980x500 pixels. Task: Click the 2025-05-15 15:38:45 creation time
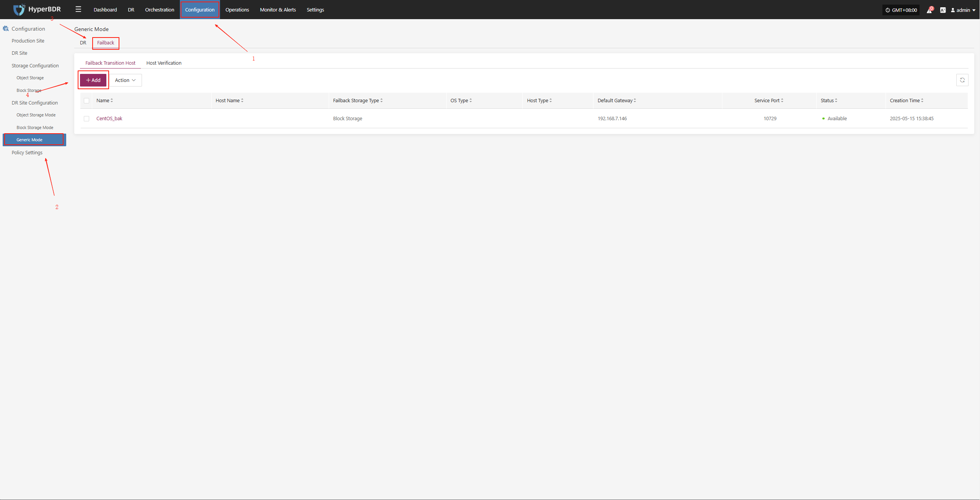pos(912,119)
